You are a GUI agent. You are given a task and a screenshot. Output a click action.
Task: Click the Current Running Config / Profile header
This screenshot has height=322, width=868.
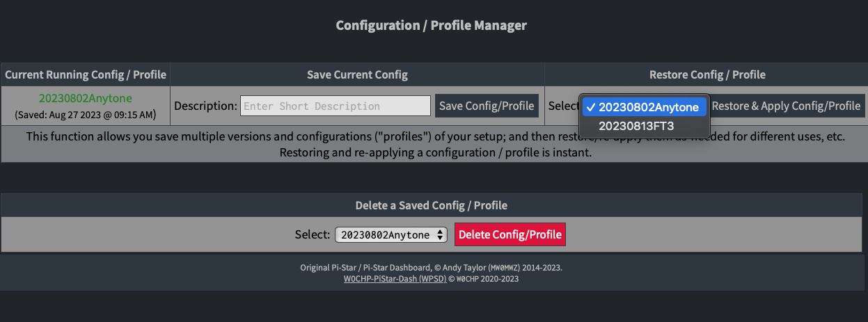[x=85, y=74]
